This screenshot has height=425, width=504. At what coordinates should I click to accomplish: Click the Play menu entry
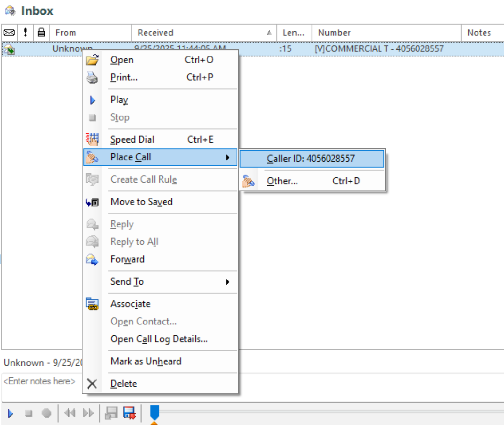click(119, 100)
